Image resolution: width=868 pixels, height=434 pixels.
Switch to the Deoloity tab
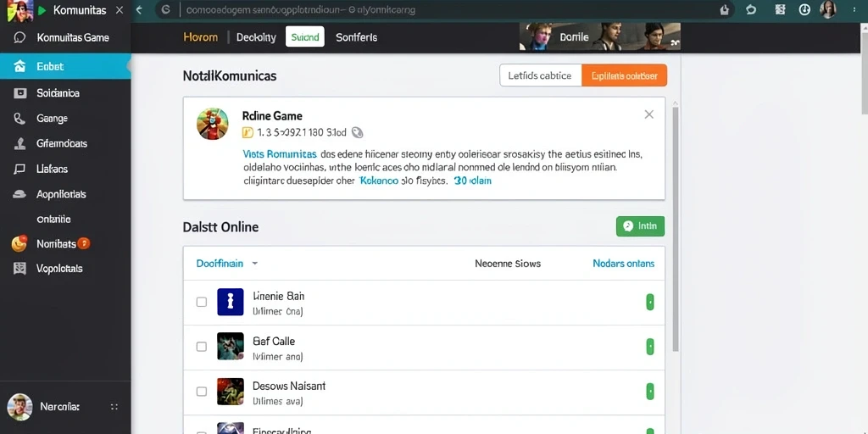click(256, 37)
